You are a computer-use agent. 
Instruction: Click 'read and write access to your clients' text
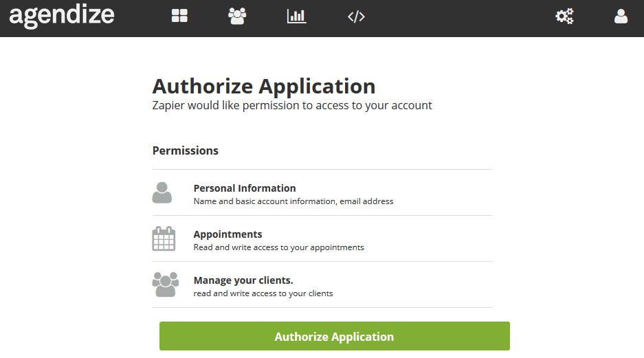[x=263, y=293]
